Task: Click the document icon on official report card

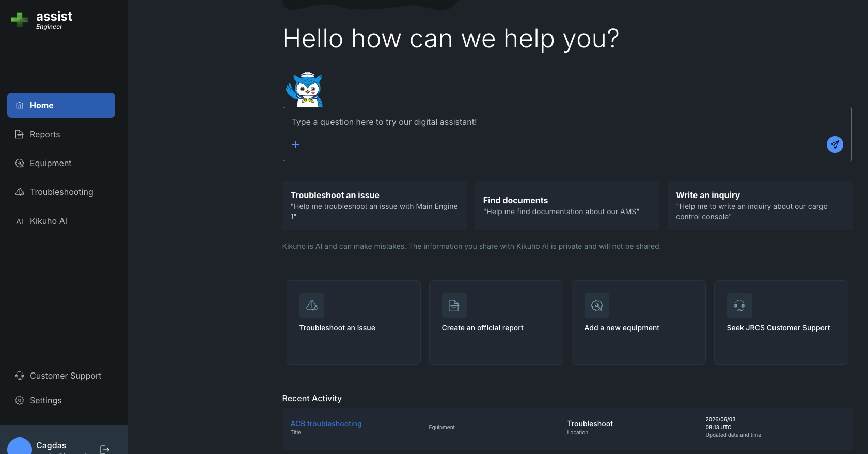Action: coord(454,305)
